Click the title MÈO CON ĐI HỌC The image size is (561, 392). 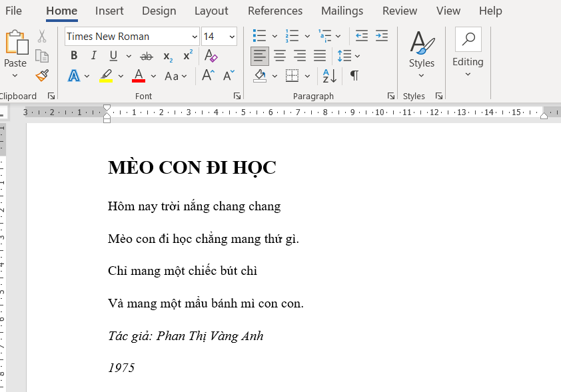192,168
